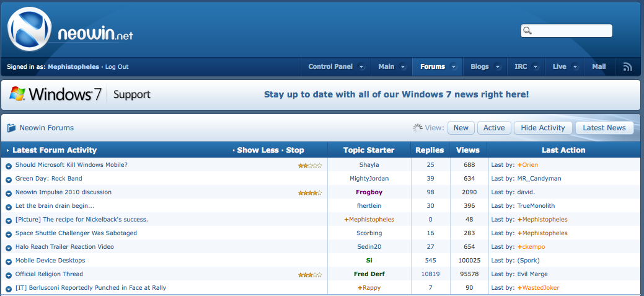Open the RSS feed icon
Image resolution: width=644 pixels, height=296 pixels.
coord(627,66)
